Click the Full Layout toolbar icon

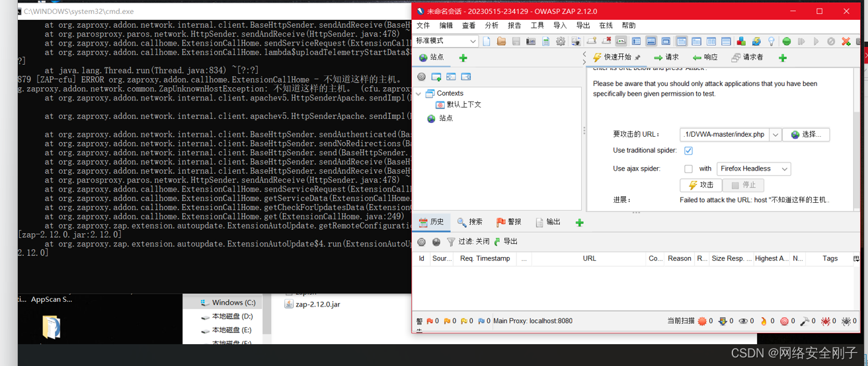[666, 41]
